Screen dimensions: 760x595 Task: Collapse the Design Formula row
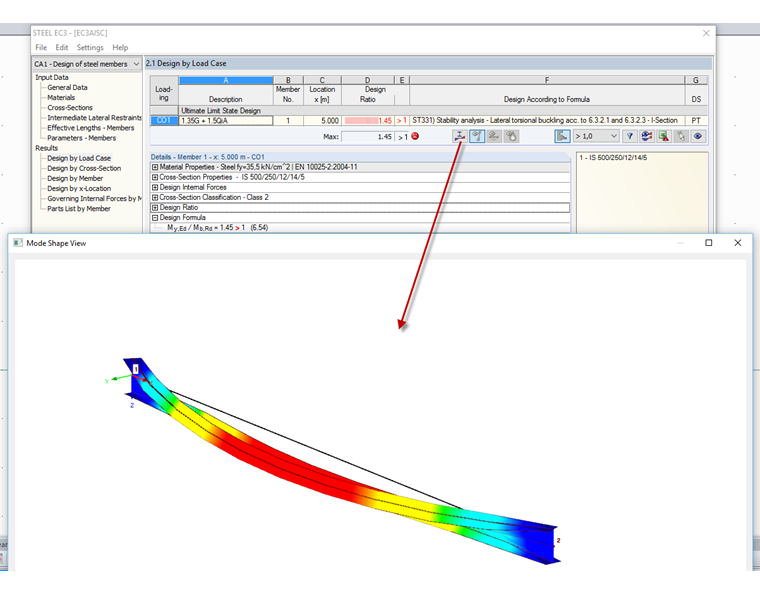(x=155, y=218)
